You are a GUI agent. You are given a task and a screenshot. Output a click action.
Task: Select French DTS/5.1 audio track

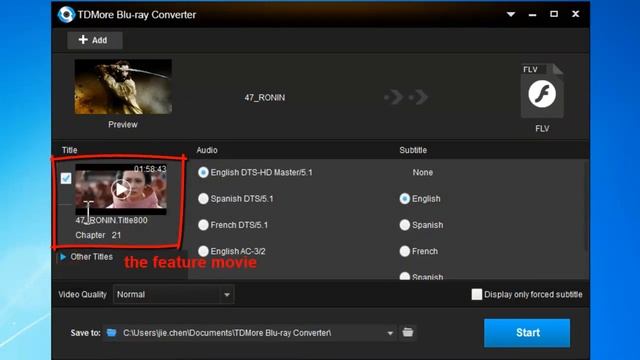[x=203, y=225]
